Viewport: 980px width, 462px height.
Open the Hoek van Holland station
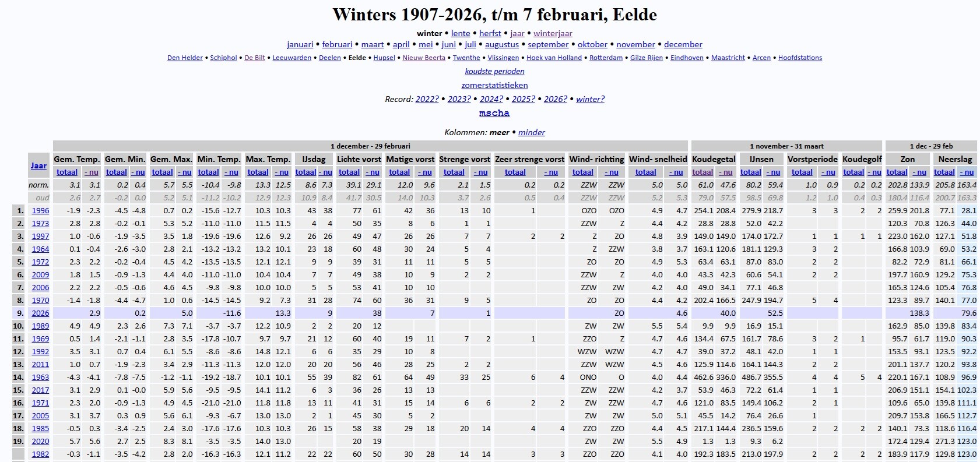click(x=554, y=58)
